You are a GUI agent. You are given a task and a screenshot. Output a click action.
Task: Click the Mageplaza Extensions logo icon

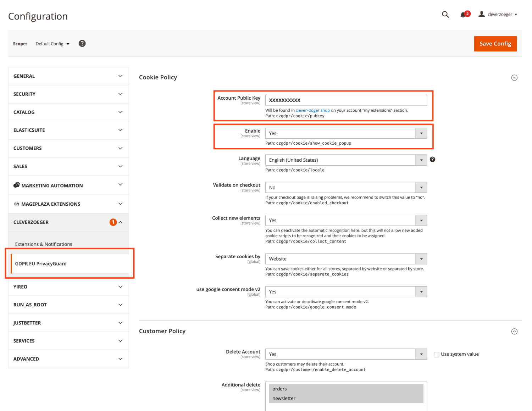(x=17, y=204)
